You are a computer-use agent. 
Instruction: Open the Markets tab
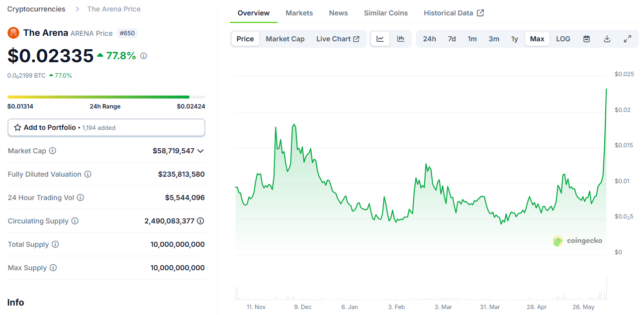[x=299, y=13]
